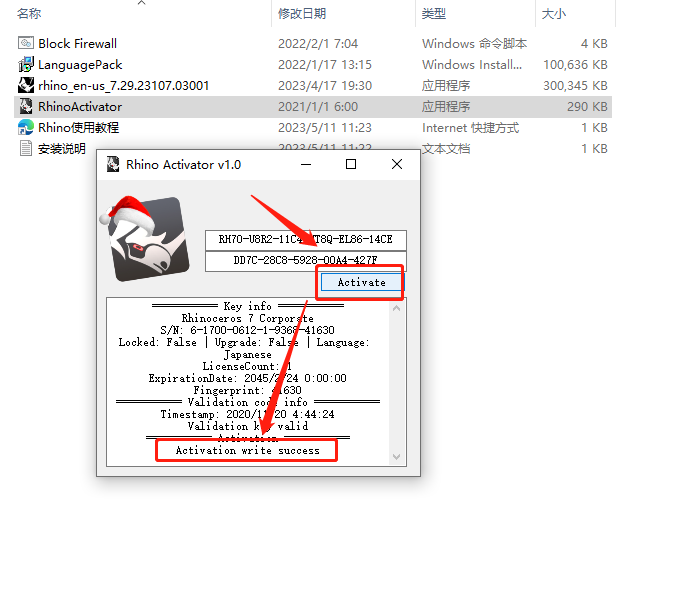
Task: Sort files by 大小 column header
Action: [x=554, y=14]
